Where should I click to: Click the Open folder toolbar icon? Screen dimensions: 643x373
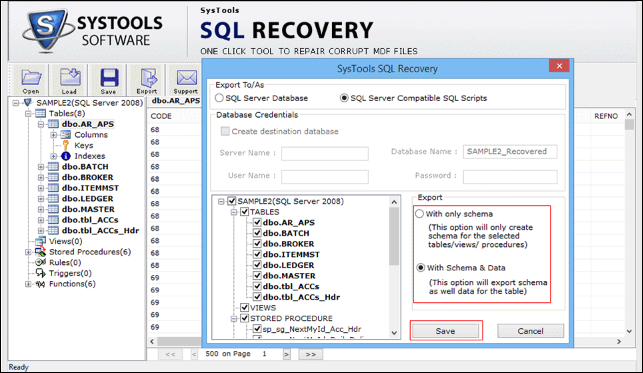point(31,77)
